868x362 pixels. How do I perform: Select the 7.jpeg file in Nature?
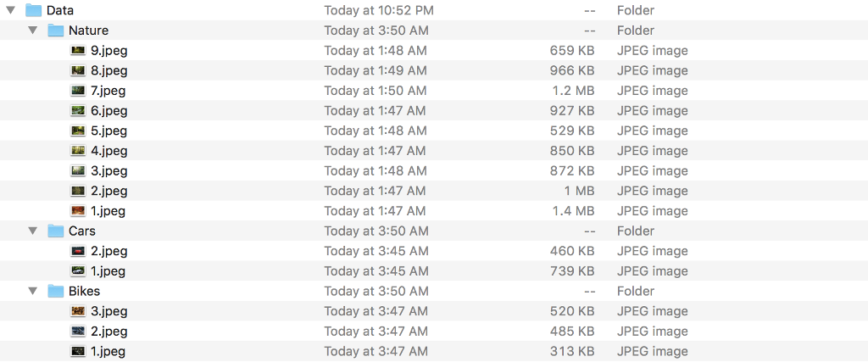[x=108, y=91]
